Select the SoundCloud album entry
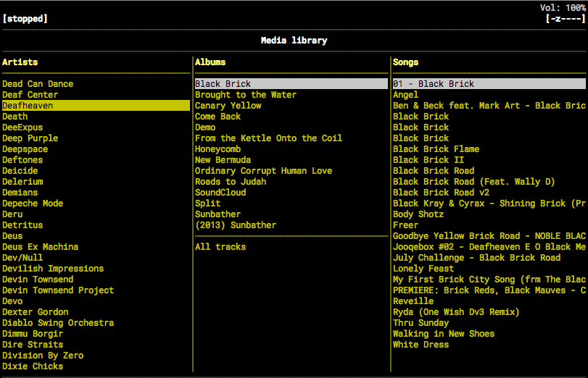Screen dimensions: 588x378 point(220,193)
